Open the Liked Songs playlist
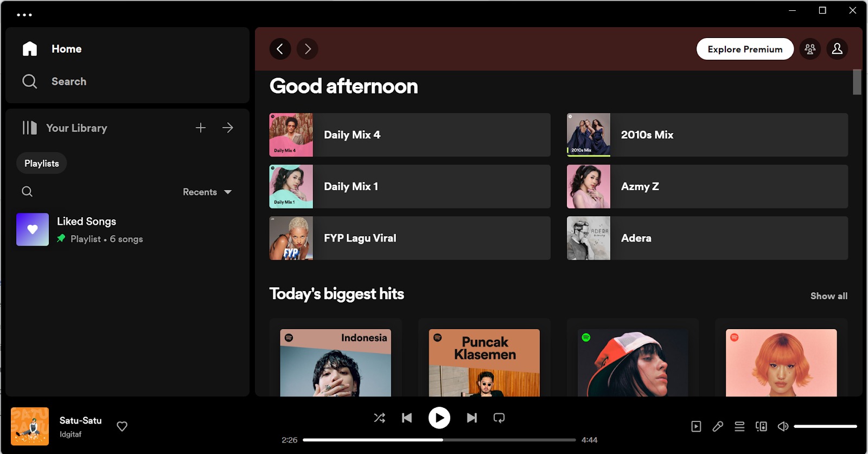 (127, 229)
